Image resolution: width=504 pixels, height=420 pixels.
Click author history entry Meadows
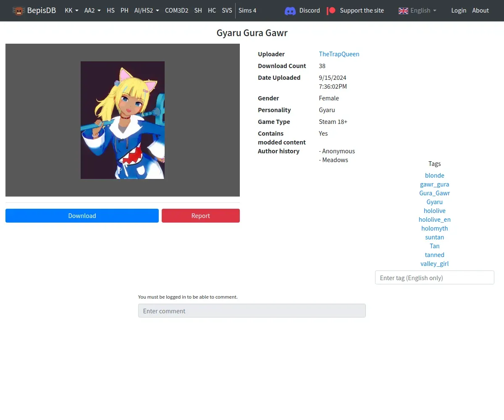pyautogui.click(x=333, y=160)
